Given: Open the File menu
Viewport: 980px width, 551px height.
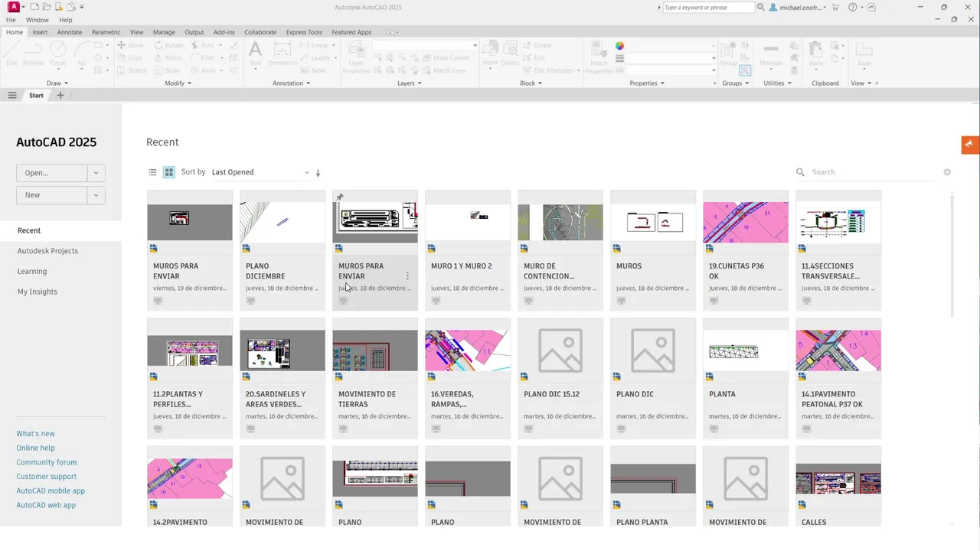Looking at the screenshot, I should (x=11, y=20).
